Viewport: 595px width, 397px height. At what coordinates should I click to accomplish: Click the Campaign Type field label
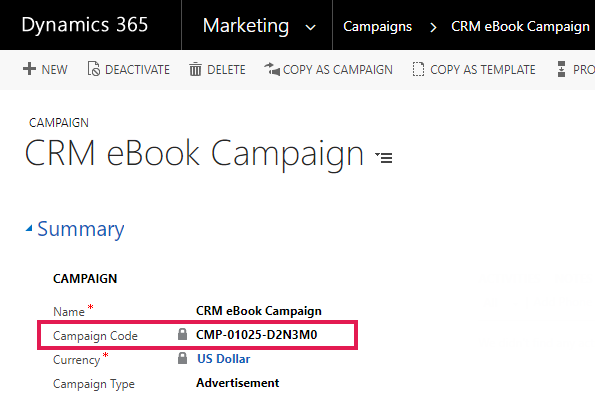(94, 384)
